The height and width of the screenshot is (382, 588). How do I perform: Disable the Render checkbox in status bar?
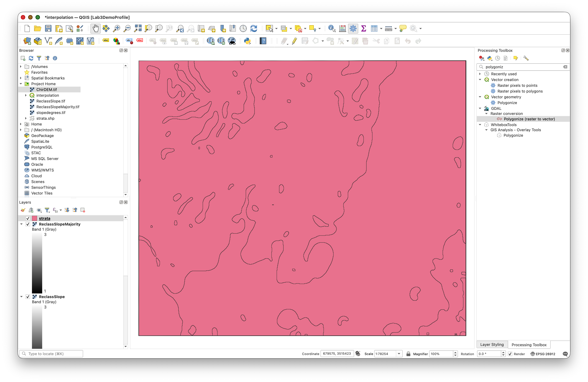pyautogui.click(x=510, y=354)
